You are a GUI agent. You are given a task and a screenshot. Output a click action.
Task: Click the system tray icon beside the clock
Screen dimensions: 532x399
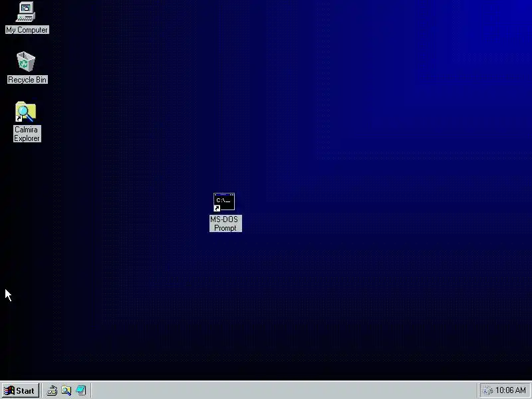point(487,391)
